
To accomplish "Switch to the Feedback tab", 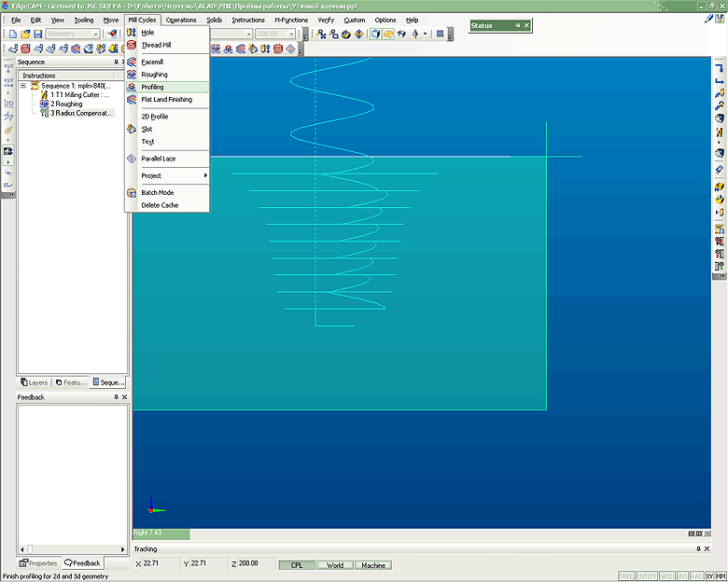I will tap(82, 563).
